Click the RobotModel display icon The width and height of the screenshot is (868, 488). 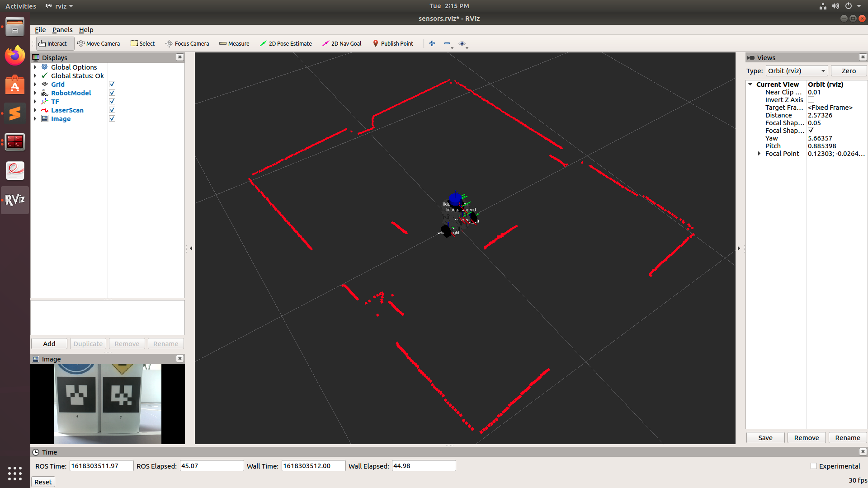coord(45,93)
